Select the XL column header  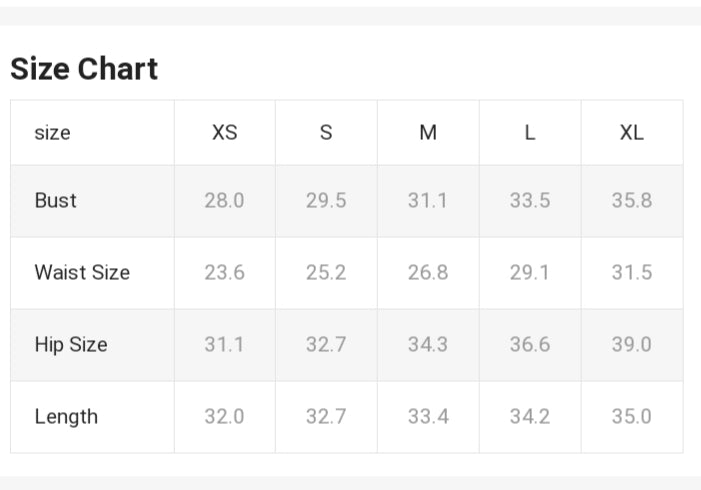[x=632, y=133]
